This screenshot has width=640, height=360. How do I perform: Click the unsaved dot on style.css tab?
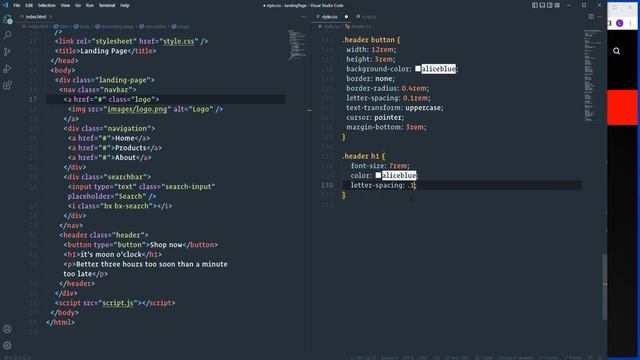[x=346, y=17]
